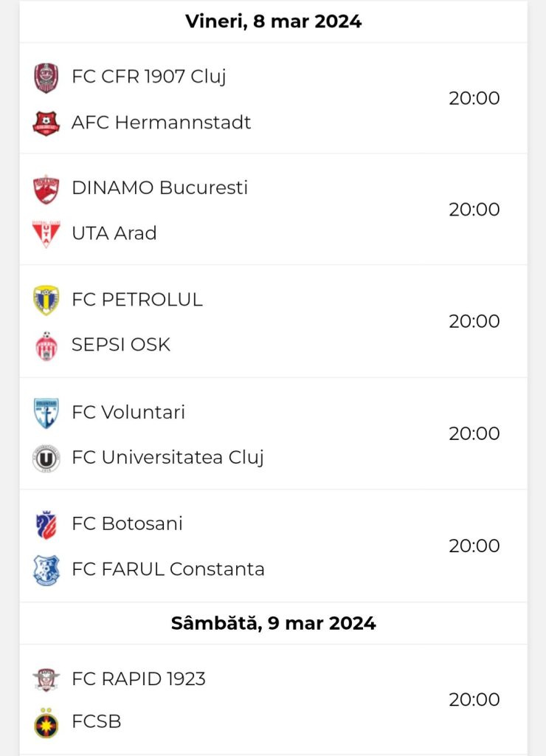Click the FC Botosani logo
The image size is (546, 756).
tap(46, 525)
